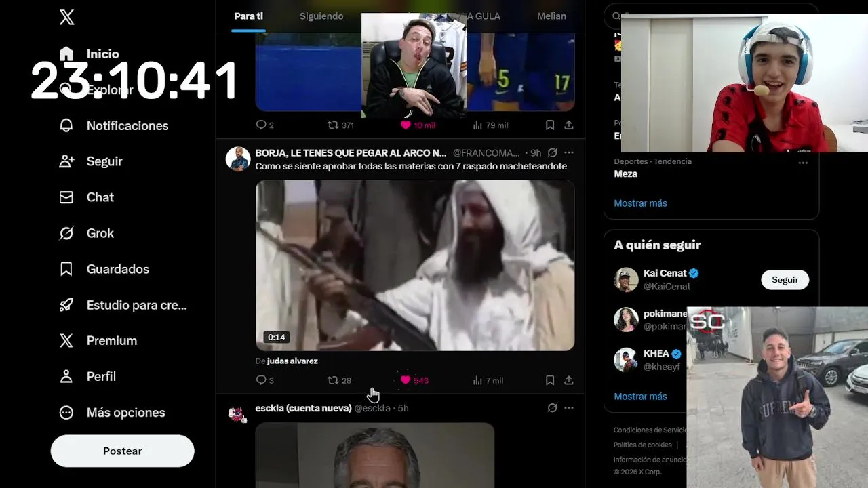Image resolution: width=868 pixels, height=488 pixels.
Task: Unlike the post with 543 likes
Action: (414, 380)
